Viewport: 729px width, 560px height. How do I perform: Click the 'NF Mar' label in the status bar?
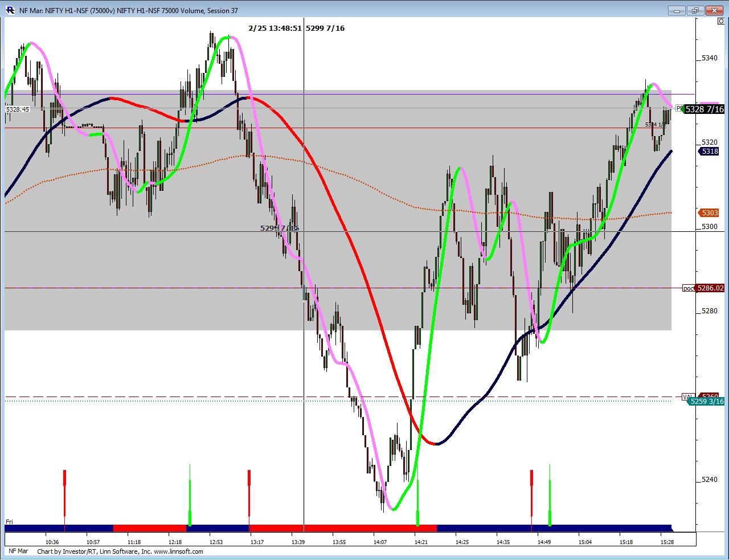[x=18, y=551]
